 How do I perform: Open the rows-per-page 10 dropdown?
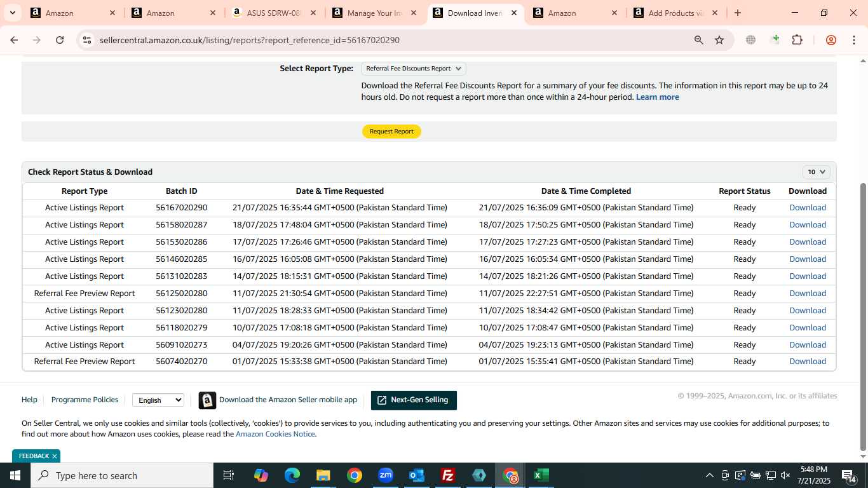(816, 172)
